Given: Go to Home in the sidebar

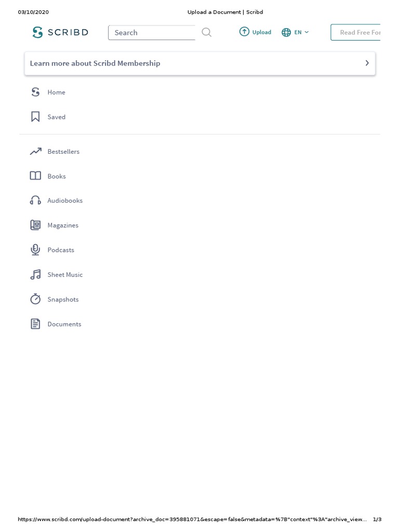Looking at the screenshot, I should (x=56, y=92).
